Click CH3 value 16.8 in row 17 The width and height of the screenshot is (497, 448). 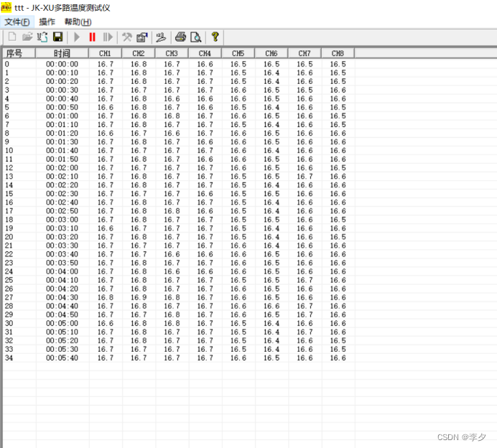(172, 211)
